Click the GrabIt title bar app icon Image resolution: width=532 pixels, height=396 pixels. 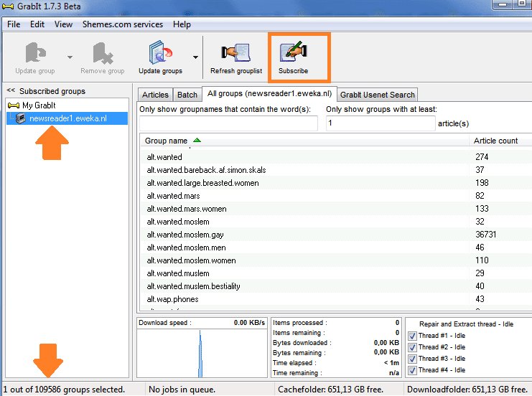tap(7, 6)
